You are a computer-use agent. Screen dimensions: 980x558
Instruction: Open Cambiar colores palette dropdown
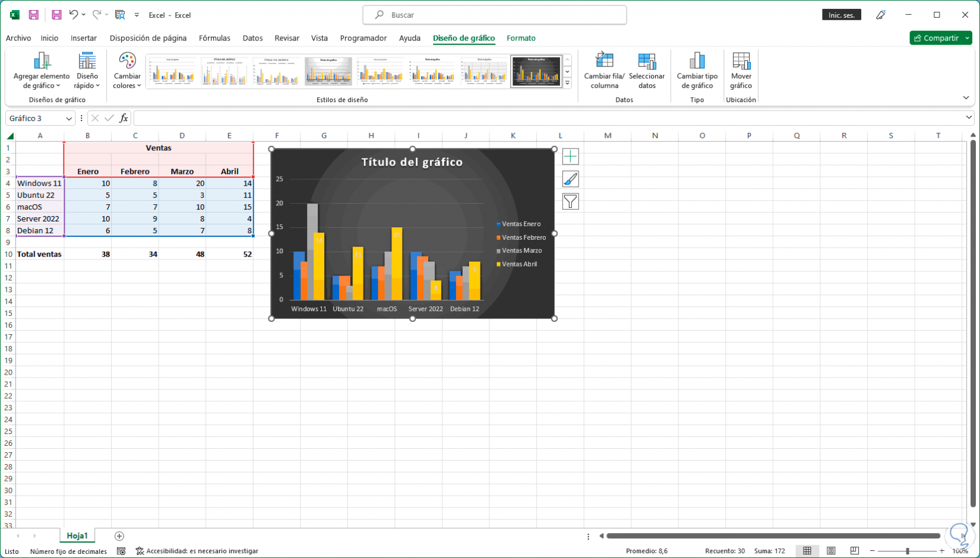click(127, 71)
